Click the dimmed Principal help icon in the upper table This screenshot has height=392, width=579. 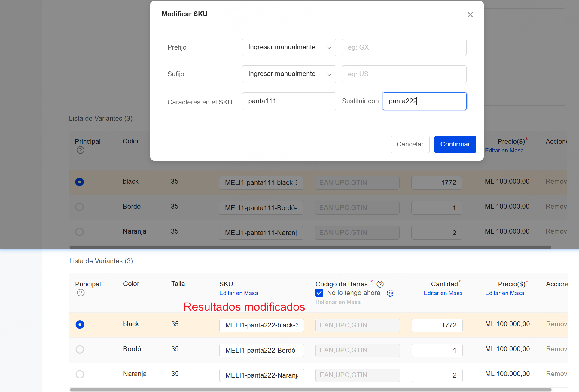coord(80,150)
